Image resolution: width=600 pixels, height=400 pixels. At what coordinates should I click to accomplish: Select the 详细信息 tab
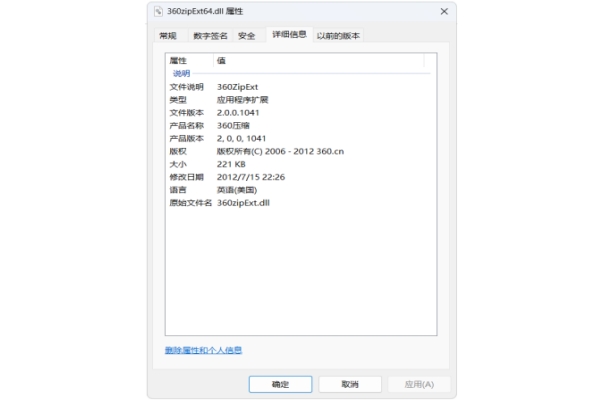[289, 34]
